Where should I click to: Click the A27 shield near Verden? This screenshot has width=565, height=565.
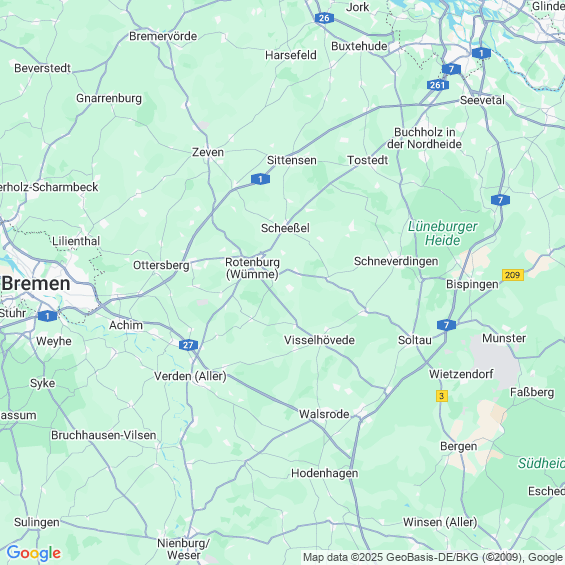(188, 345)
